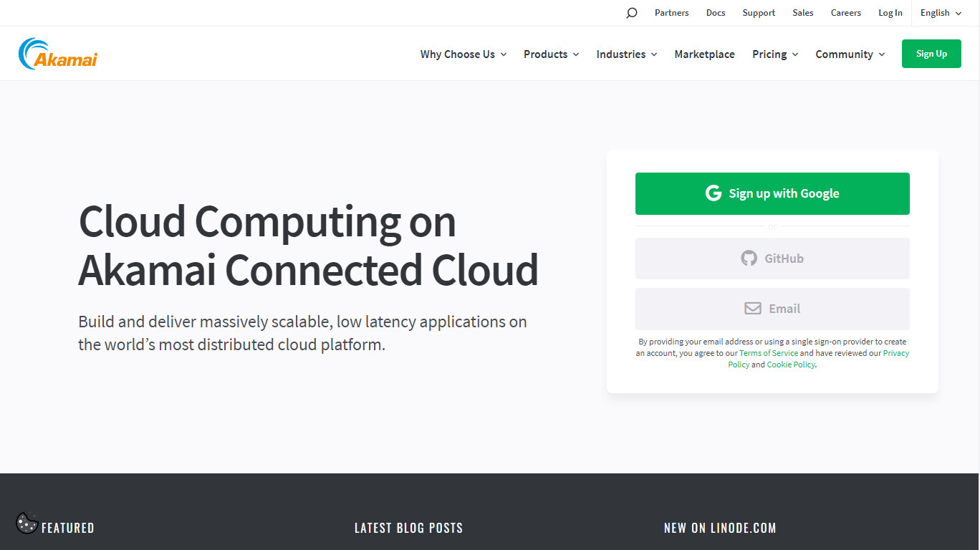Open the Terms of Service link
The image size is (980, 550).
(x=769, y=353)
